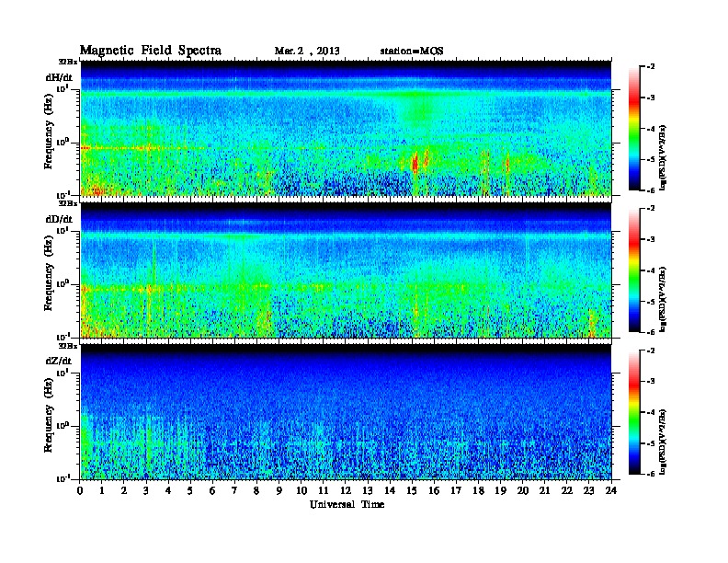
Task: Click the PSD units label beside dH/dt color bar
Action: pos(663,157)
